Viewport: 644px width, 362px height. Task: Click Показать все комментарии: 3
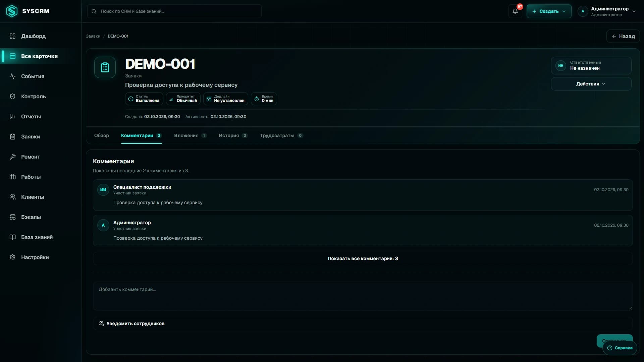pyautogui.click(x=363, y=258)
